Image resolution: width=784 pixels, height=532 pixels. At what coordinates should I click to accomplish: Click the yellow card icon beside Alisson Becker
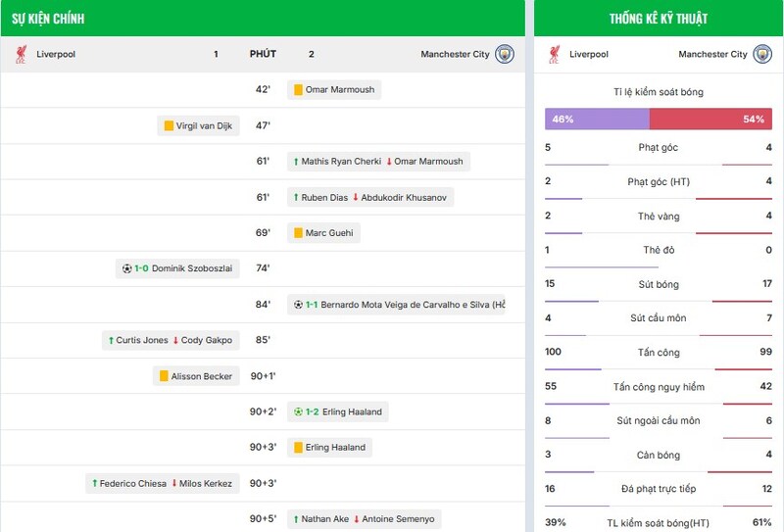[x=164, y=376]
